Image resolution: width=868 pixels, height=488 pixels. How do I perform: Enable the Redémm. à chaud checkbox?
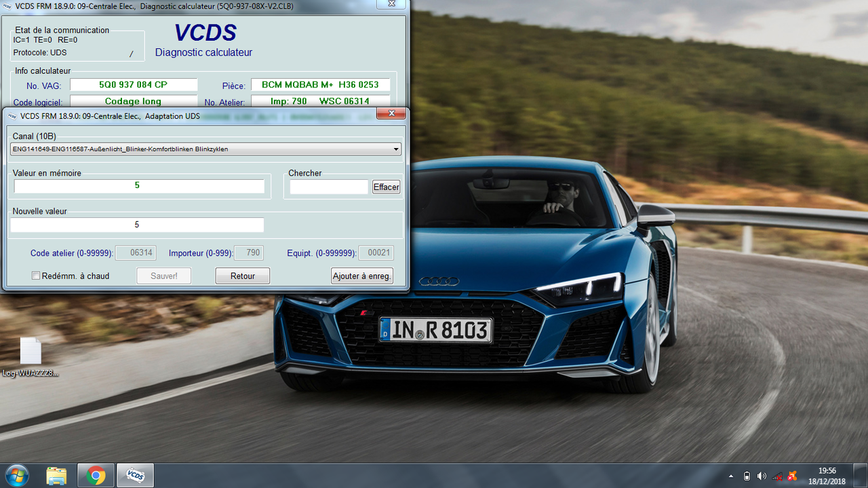point(36,276)
